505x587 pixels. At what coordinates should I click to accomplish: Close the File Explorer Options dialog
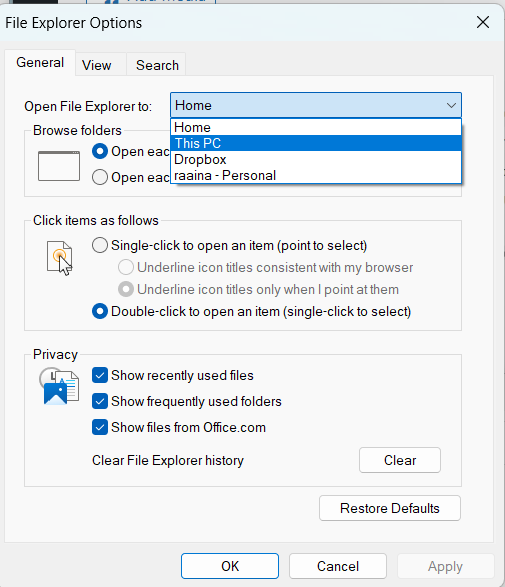[483, 22]
